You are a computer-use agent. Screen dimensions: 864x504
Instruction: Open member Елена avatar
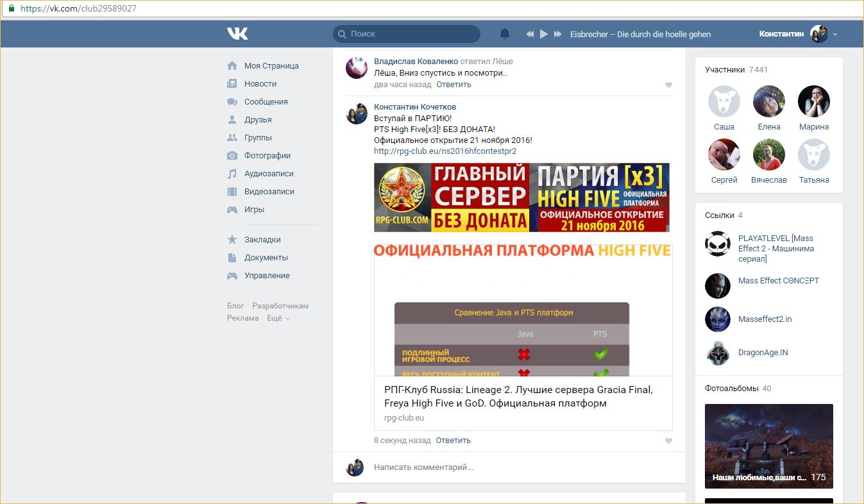[769, 101]
